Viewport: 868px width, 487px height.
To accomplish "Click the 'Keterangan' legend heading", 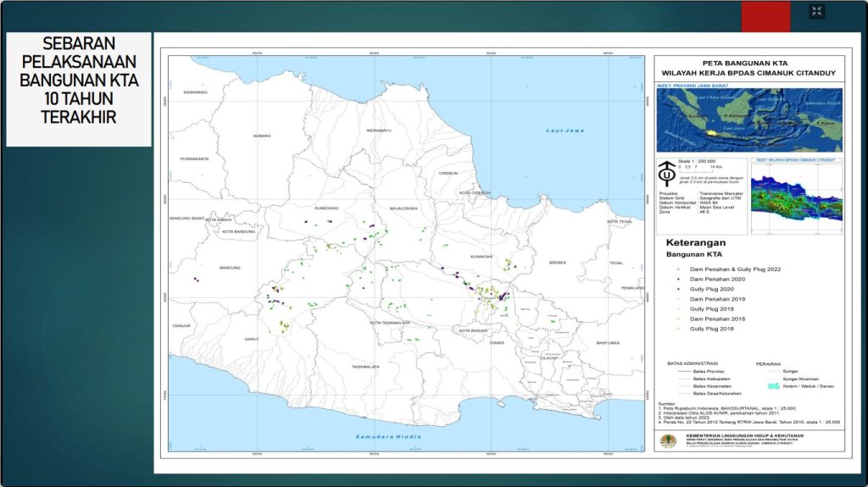I will (694, 242).
